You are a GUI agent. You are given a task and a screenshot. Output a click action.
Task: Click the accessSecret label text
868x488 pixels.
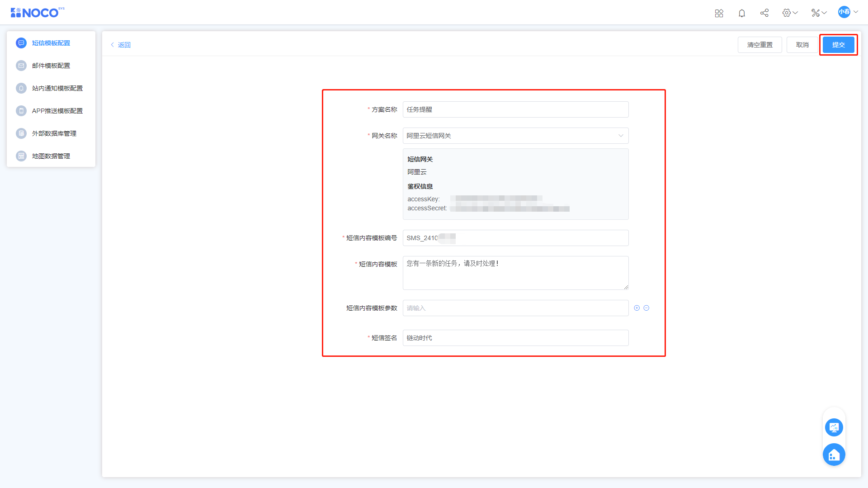coord(427,208)
